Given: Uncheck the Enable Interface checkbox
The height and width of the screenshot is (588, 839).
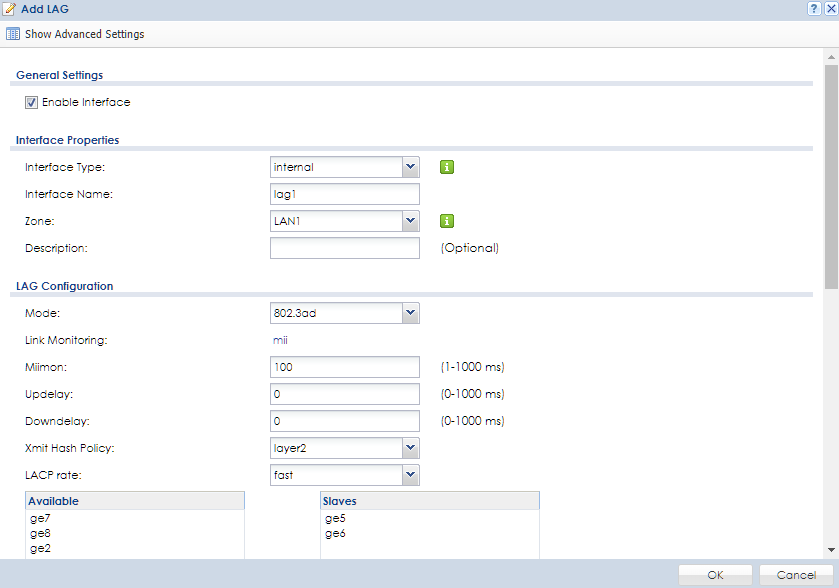Looking at the screenshot, I should [x=32, y=102].
